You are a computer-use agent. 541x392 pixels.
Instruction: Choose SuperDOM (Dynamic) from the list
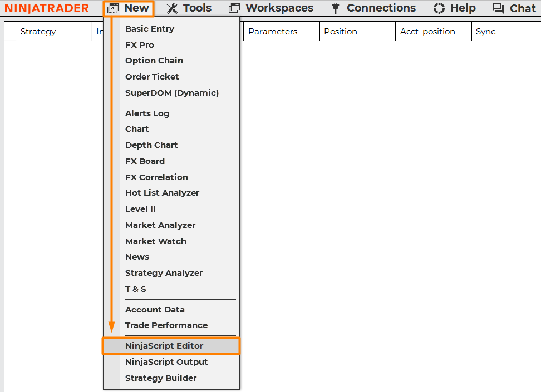[171, 93]
